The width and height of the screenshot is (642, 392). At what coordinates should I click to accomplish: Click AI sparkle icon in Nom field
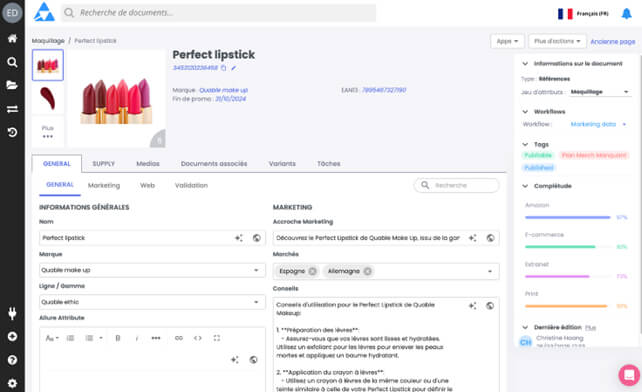pyautogui.click(x=239, y=238)
